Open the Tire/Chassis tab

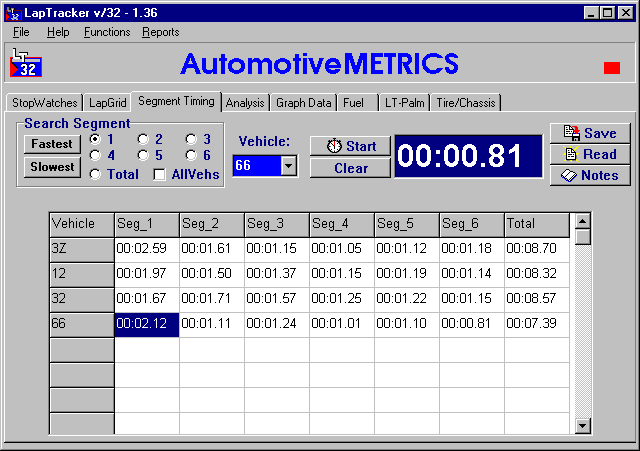[x=466, y=103]
